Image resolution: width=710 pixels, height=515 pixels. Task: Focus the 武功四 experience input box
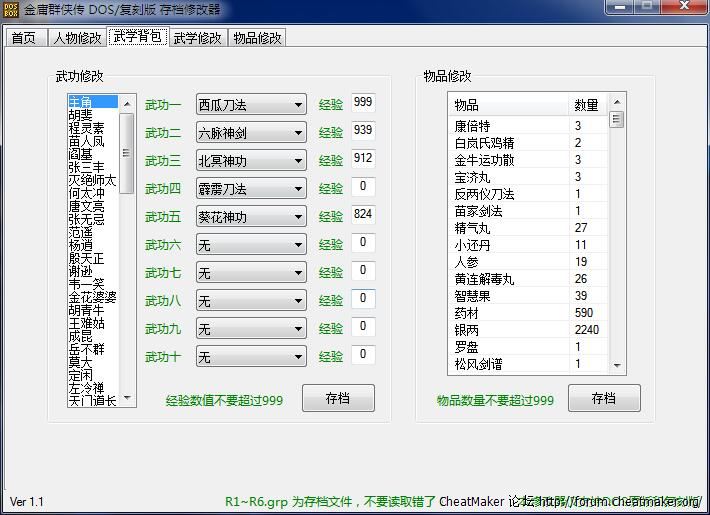(363, 187)
